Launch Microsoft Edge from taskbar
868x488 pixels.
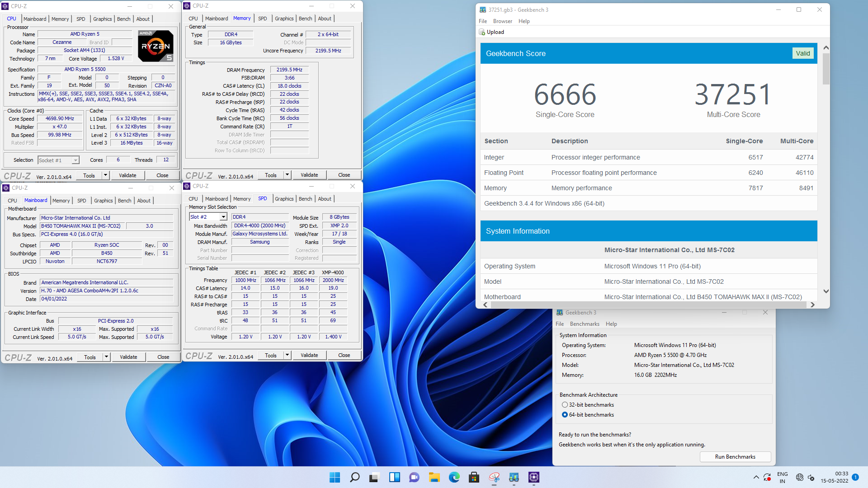(x=454, y=477)
